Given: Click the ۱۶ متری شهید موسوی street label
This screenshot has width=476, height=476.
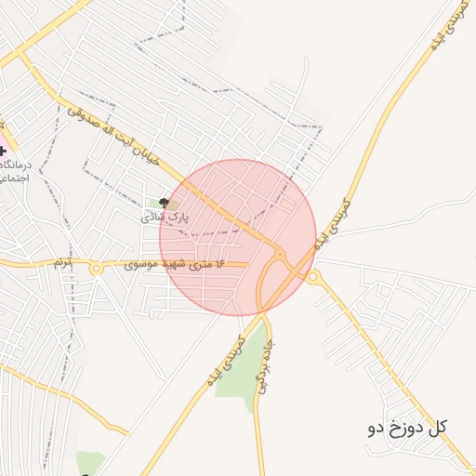Looking at the screenshot, I should click(x=174, y=265).
